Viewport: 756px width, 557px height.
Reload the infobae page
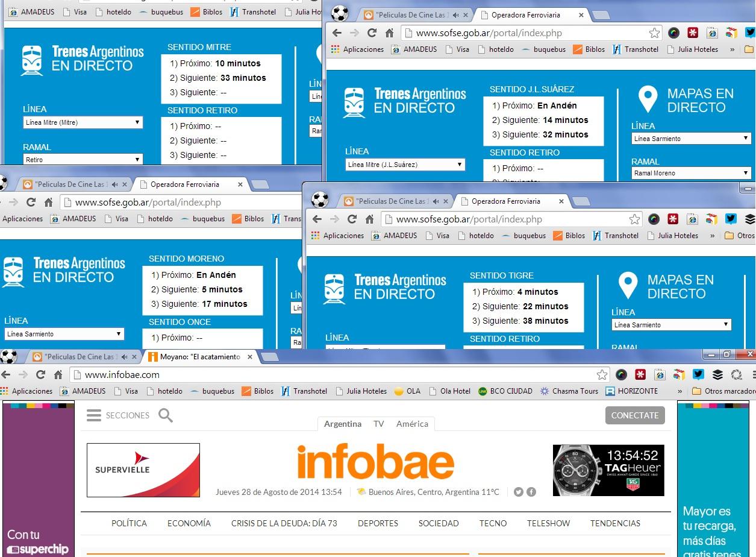click(40, 374)
